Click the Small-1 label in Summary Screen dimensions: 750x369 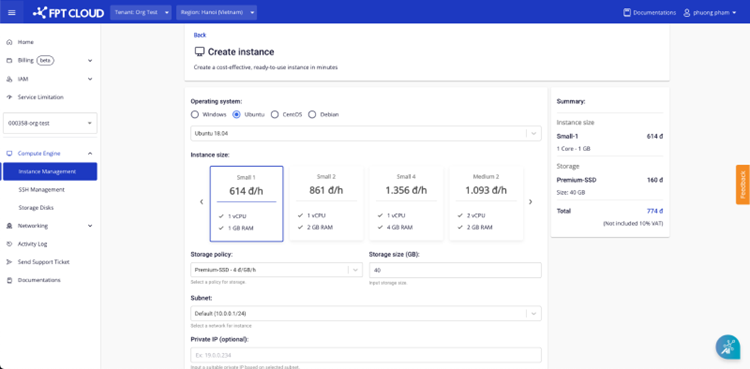coord(567,136)
